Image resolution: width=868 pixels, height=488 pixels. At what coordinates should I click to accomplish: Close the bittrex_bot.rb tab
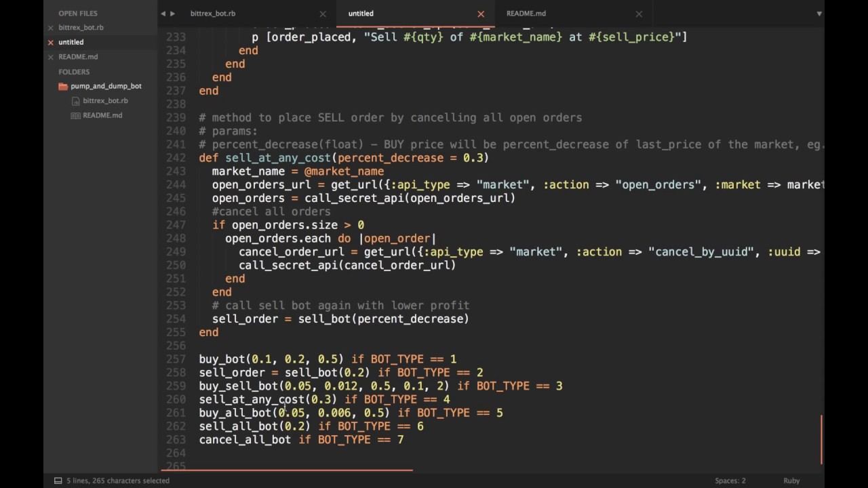click(x=323, y=14)
